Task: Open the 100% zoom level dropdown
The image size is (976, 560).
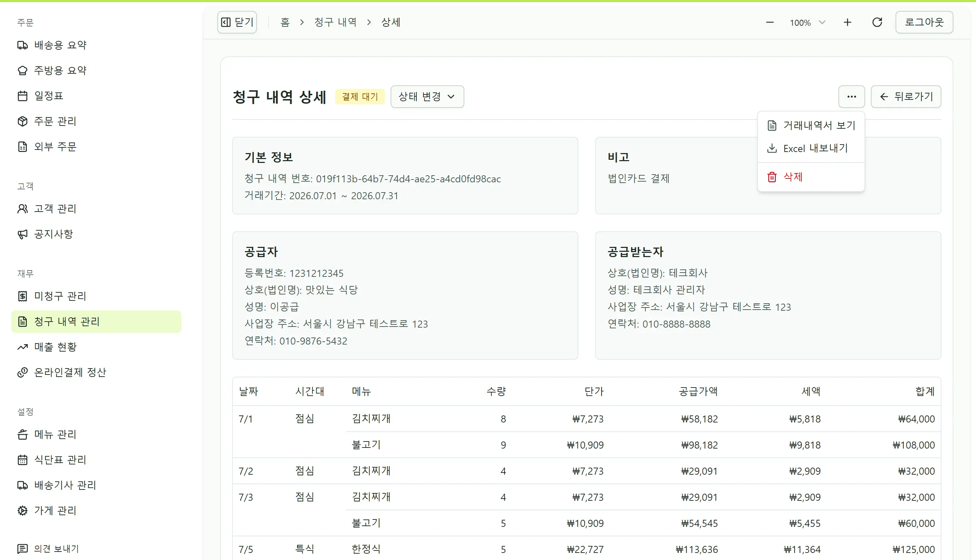Action: click(807, 22)
